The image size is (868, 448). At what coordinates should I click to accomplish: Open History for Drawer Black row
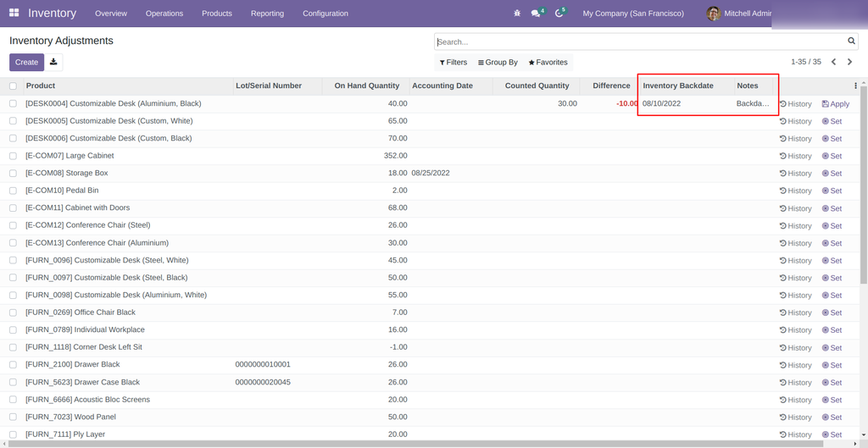795,365
